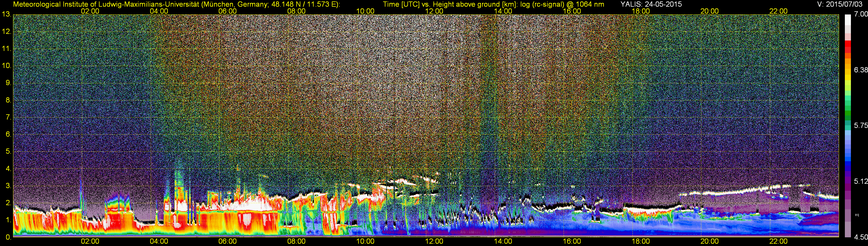Click the '22:00' label on the upper time axis
This screenshot has width=868, height=246.
778,11
